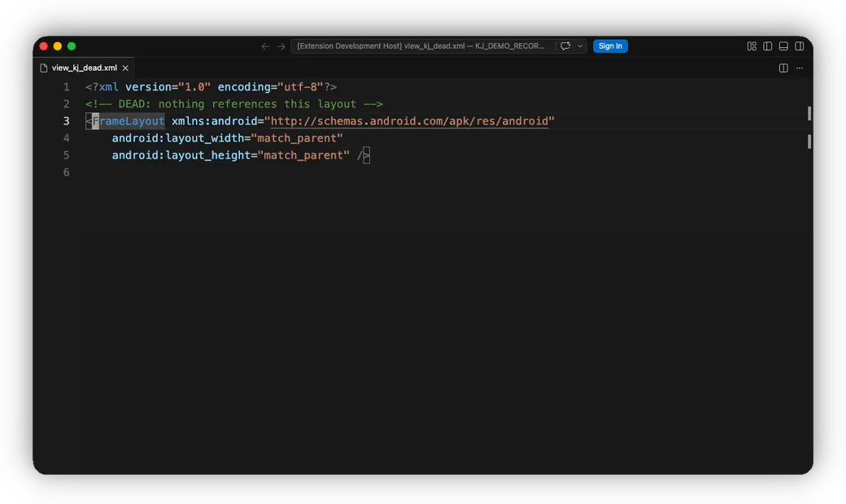Open the Copilot chat icon
The height and width of the screenshot is (504, 846).
point(565,46)
